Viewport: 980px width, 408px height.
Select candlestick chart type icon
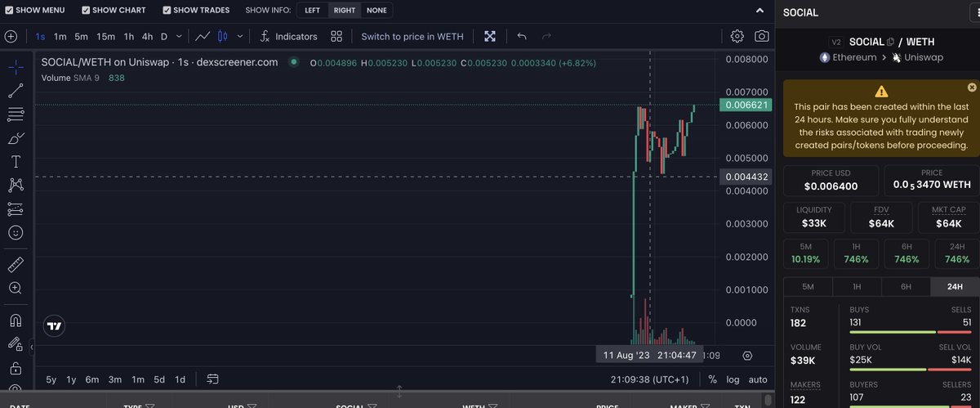click(x=222, y=37)
